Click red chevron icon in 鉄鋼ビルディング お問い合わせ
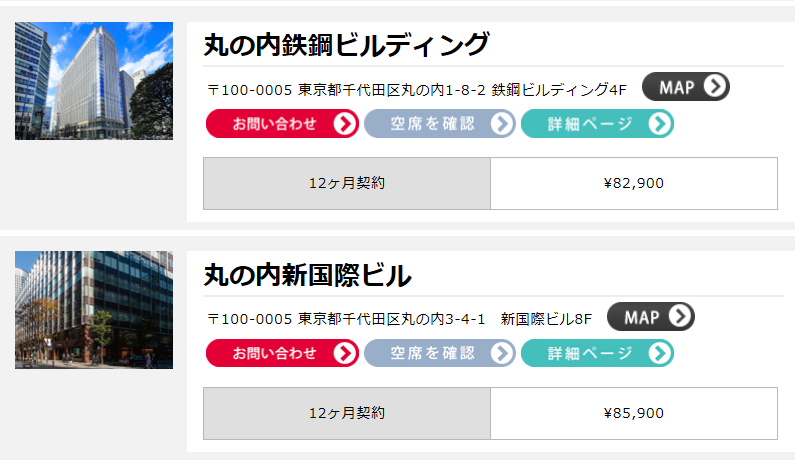This screenshot has height=463, width=795. coord(345,124)
